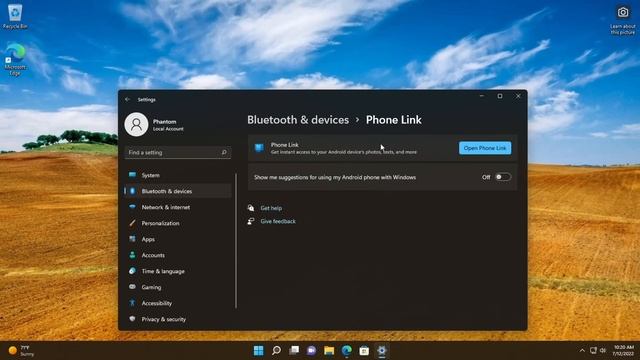Image resolution: width=640 pixels, height=360 pixels.
Task: Click the Give feedback icon
Action: (251, 221)
